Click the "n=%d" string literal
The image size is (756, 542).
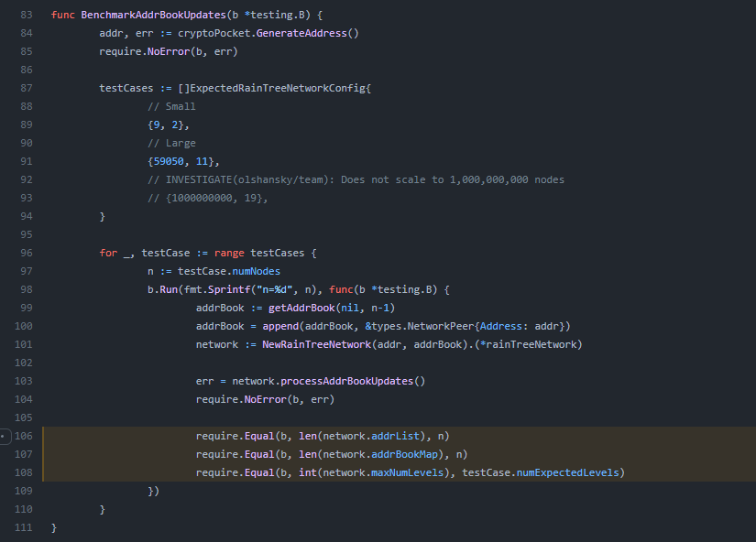[274, 289]
